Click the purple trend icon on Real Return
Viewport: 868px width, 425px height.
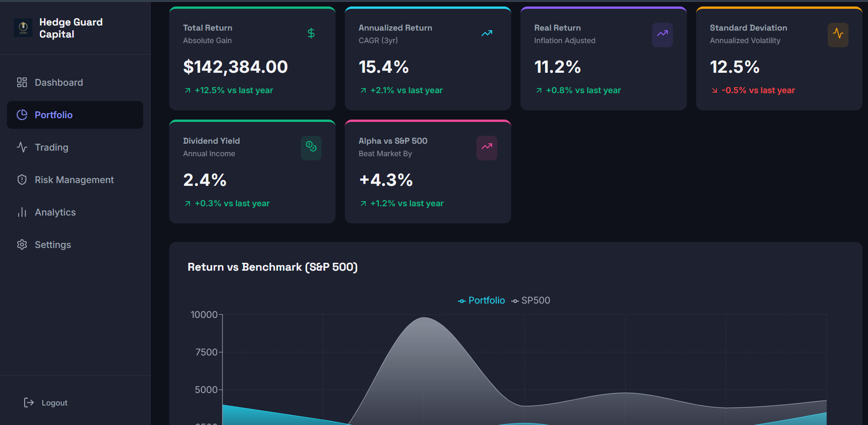662,35
